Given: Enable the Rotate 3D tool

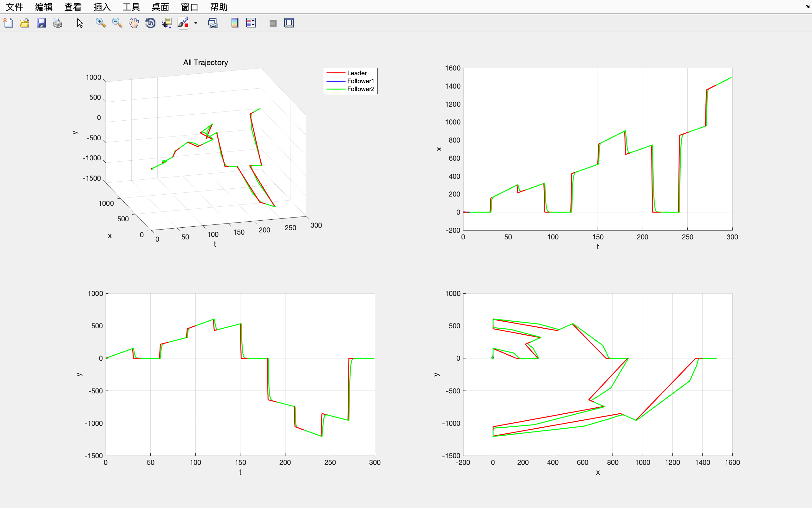Looking at the screenshot, I should (150, 23).
